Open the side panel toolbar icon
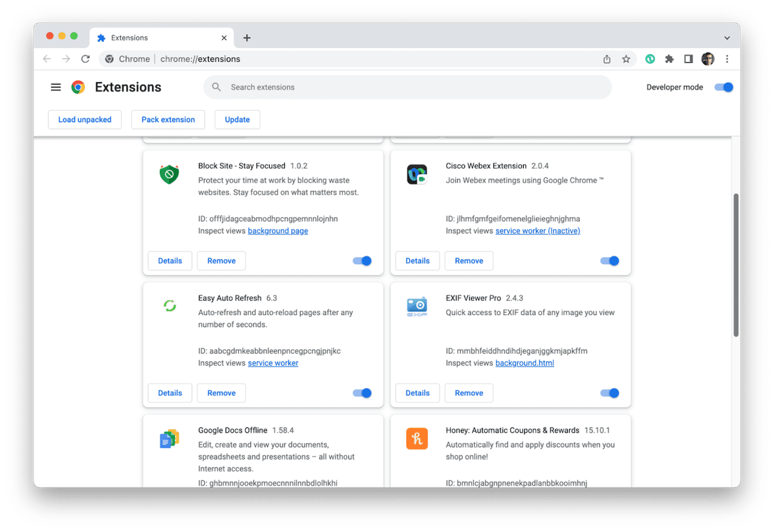 pos(688,59)
